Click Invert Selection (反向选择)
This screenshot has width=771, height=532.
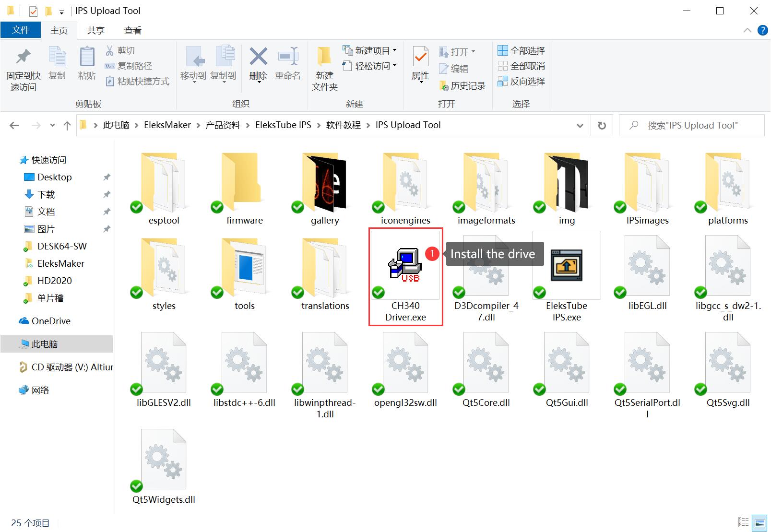click(522, 82)
